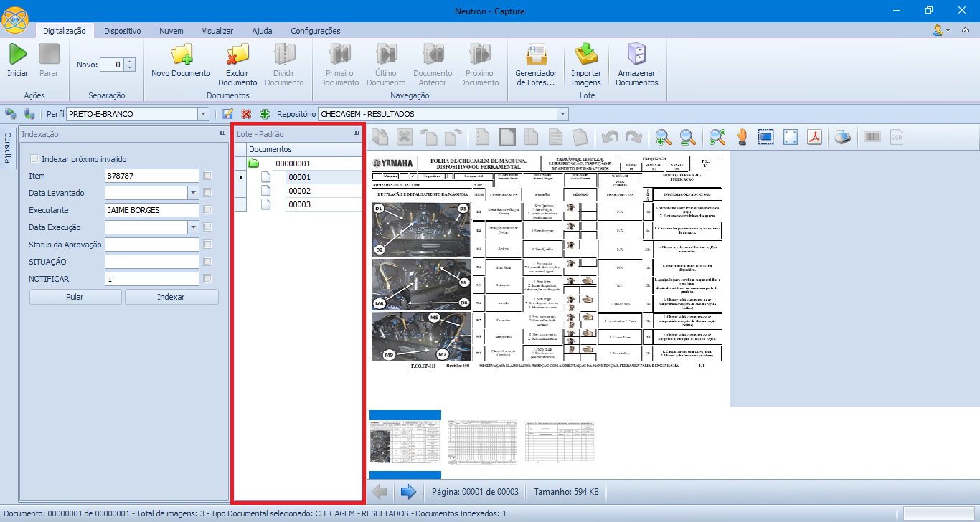This screenshot has width=980, height=522.
Task: Open Gerenciador de Lotes
Action: (x=536, y=56)
